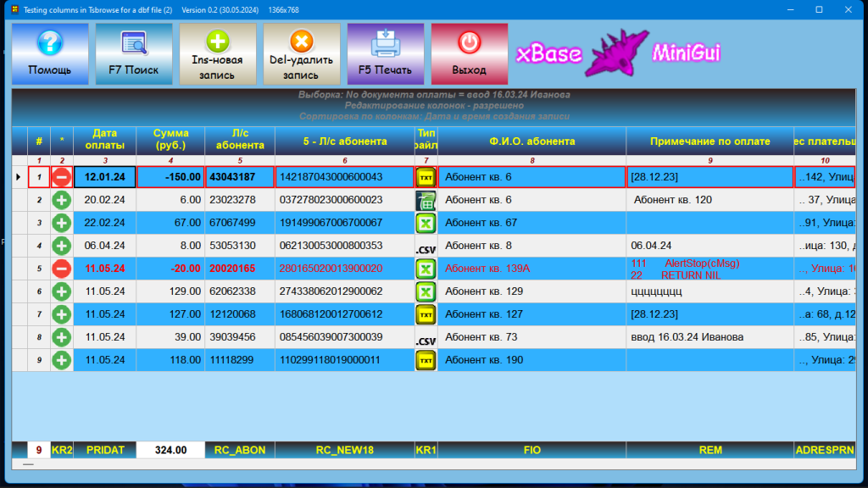Select date cell 20.02.24

click(x=104, y=200)
